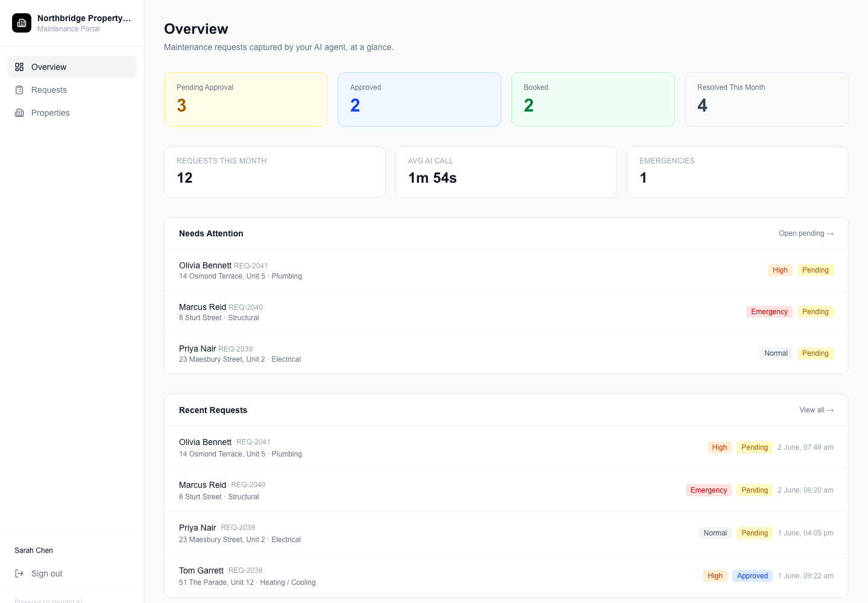Open Olivia Bennett in Needs Attention
The width and height of the screenshot is (868, 603).
pyautogui.click(x=506, y=270)
